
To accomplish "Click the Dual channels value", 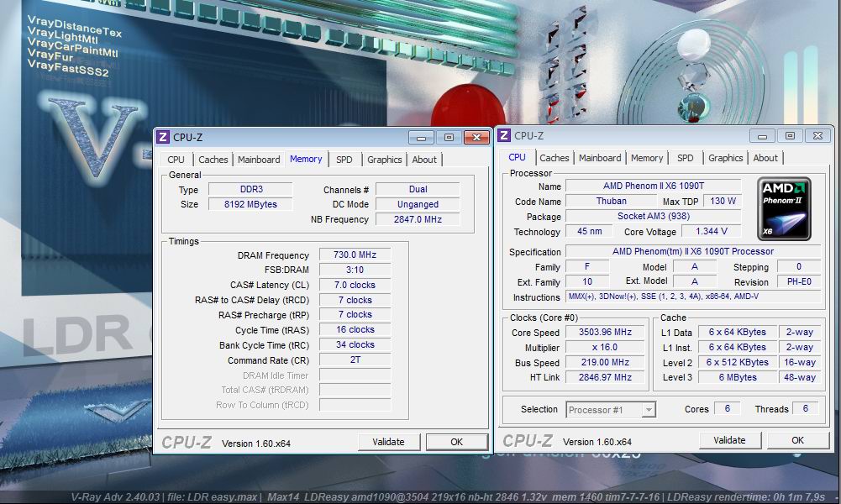I will click(x=418, y=189).
